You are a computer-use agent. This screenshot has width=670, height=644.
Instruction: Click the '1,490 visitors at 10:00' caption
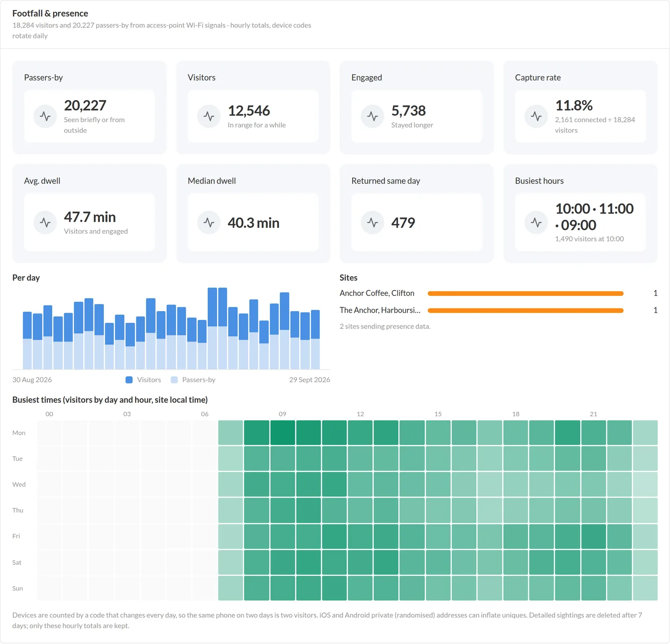click(590, 239)
